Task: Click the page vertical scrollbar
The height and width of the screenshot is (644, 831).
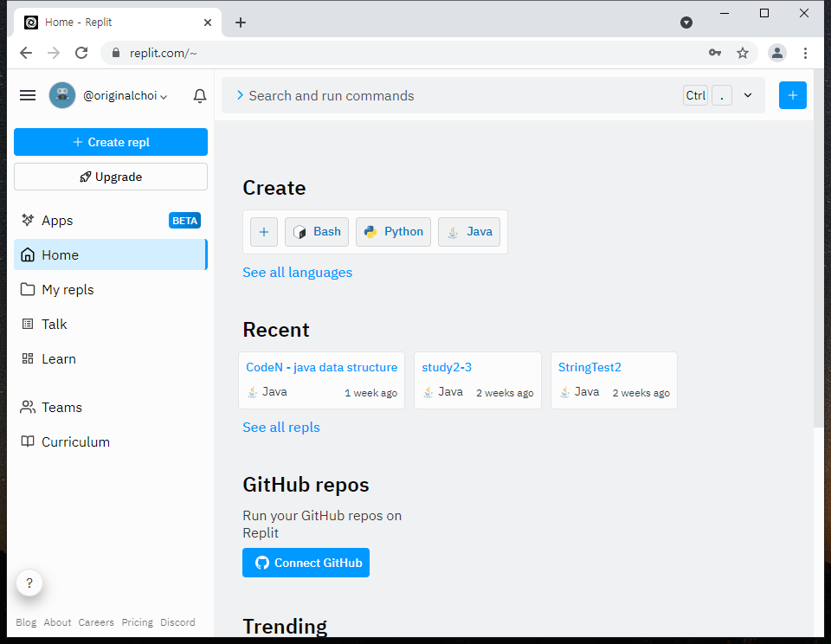Action: pyautogui.click(x=819, y=249)
